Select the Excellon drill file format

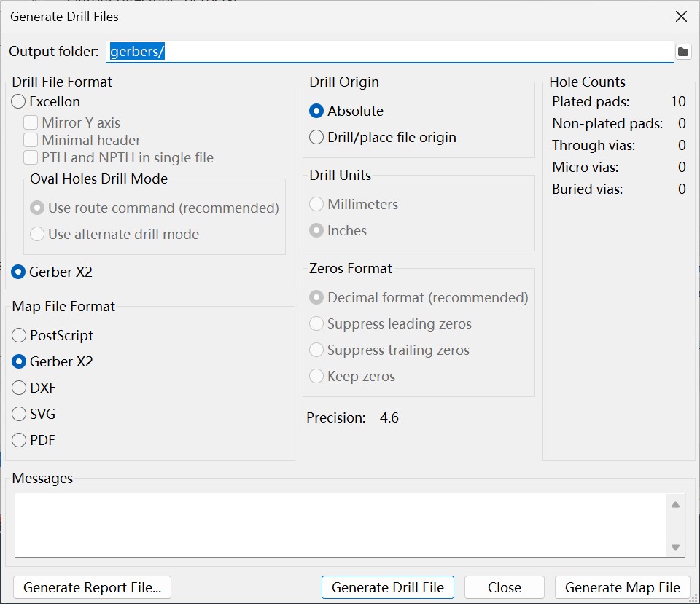click(x=19, y=102)
